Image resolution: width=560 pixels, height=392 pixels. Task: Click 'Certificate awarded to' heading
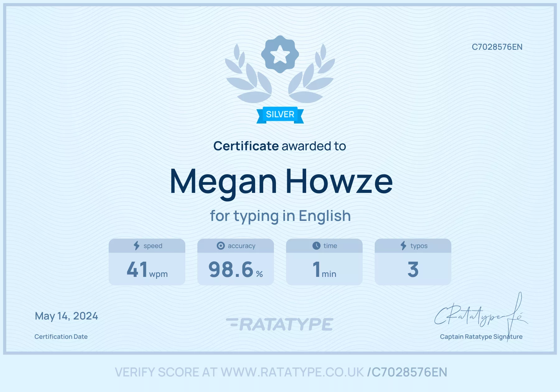[280, 146]
